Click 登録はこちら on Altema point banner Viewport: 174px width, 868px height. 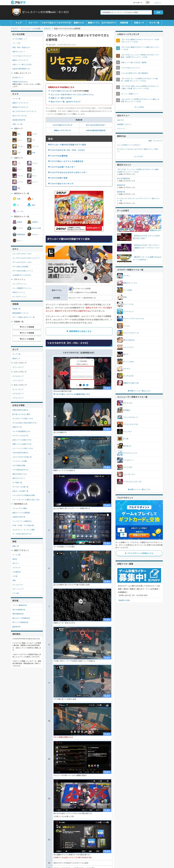pyautogui.click(x=139, y=535)
